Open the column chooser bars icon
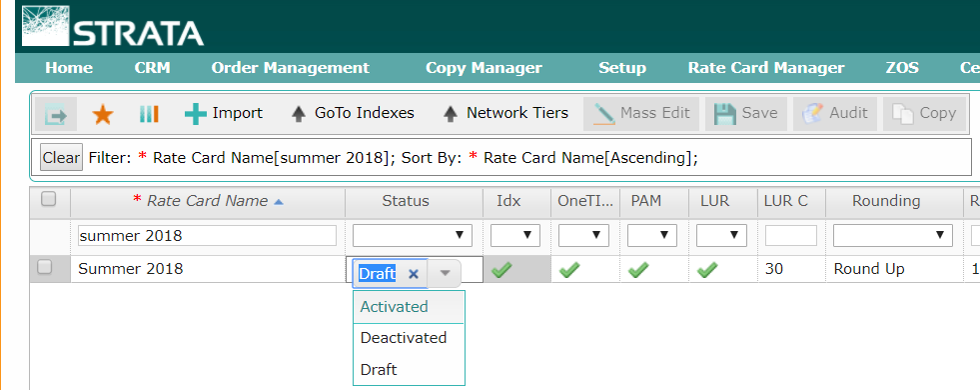980x390 pixels. tap(149, 114)
